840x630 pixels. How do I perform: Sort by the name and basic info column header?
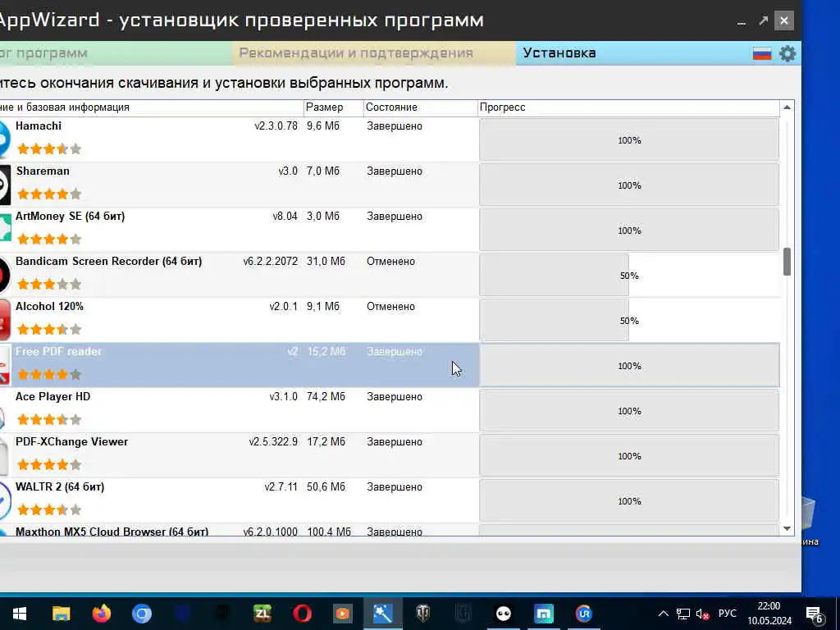pos(151,107)
